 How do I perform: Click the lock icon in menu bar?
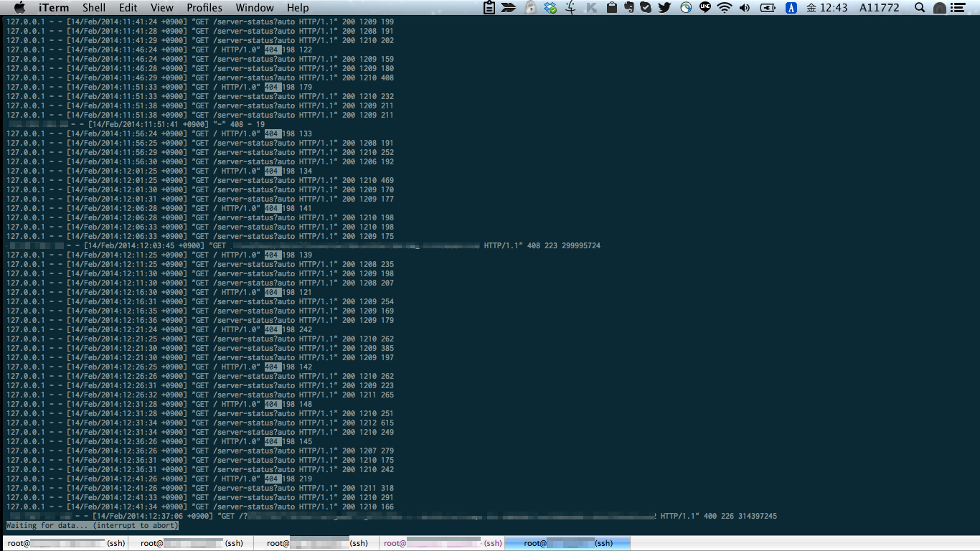tap(530, 8)
